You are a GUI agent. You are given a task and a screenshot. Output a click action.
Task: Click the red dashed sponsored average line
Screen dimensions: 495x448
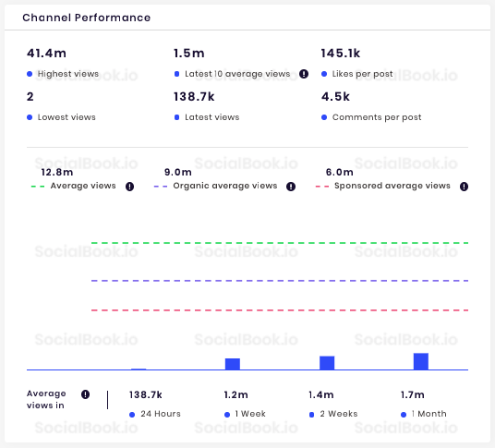[280, 310]
